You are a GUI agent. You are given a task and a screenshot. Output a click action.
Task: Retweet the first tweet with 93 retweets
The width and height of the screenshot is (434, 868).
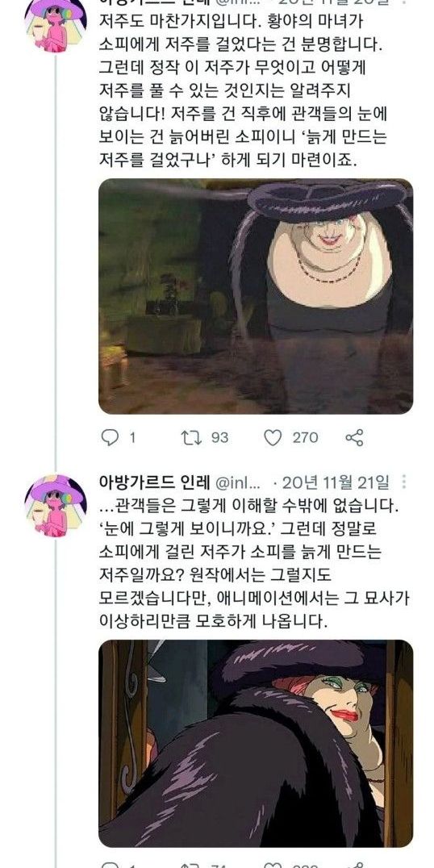(x=190, y=437)
